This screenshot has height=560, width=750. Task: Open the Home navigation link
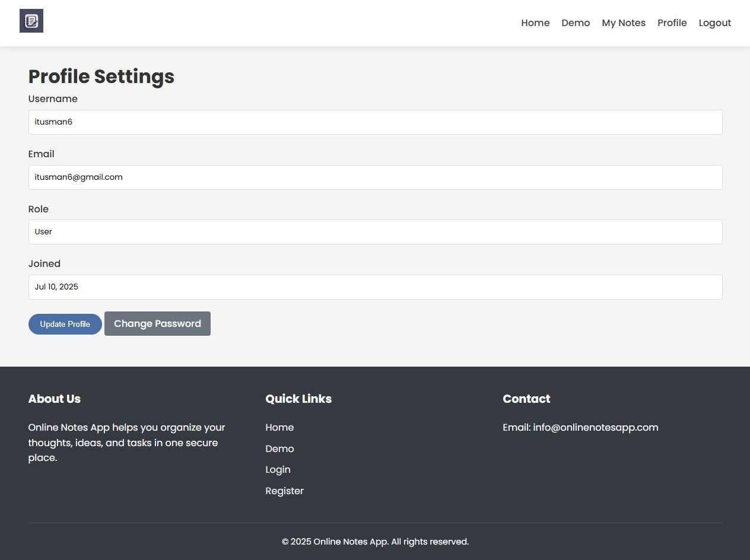pos(535,23)
